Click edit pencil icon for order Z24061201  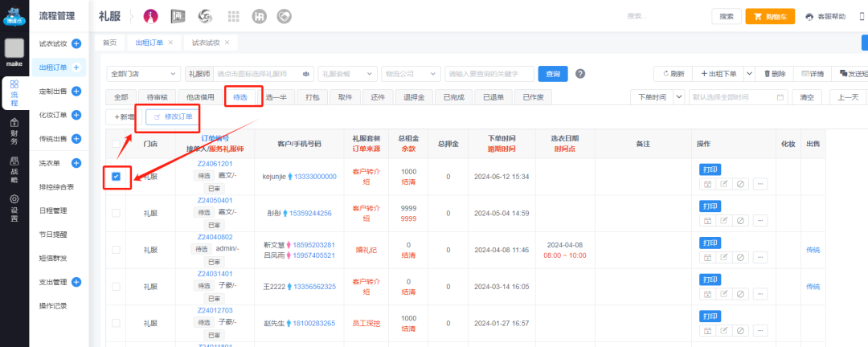723,184
